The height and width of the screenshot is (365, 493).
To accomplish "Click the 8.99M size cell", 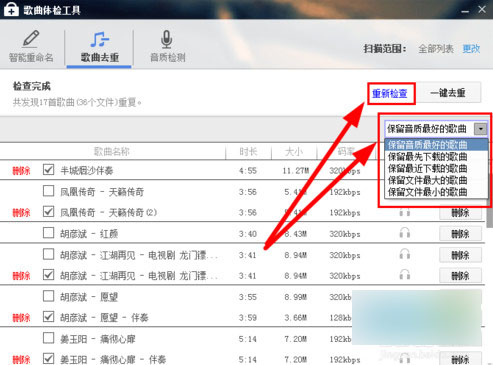I will [x=296, y=297].
